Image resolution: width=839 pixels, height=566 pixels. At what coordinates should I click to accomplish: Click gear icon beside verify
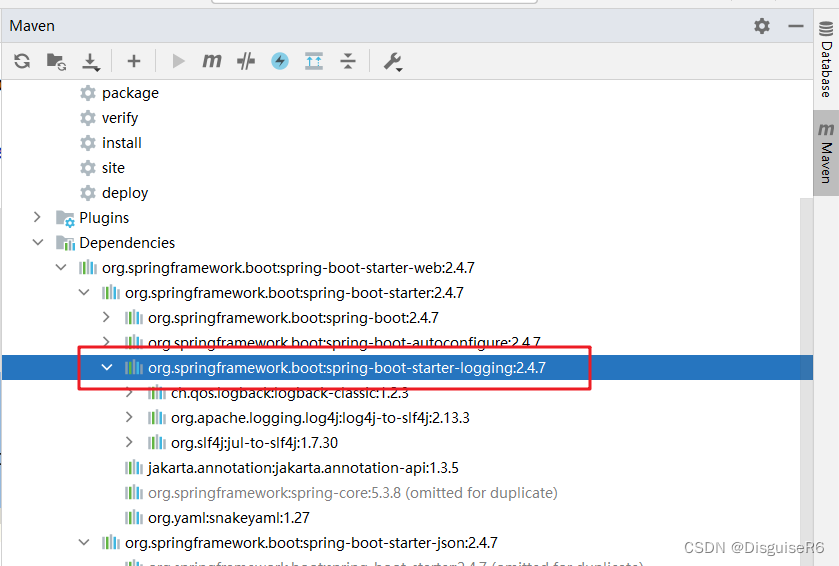click(x=88, y=118)
